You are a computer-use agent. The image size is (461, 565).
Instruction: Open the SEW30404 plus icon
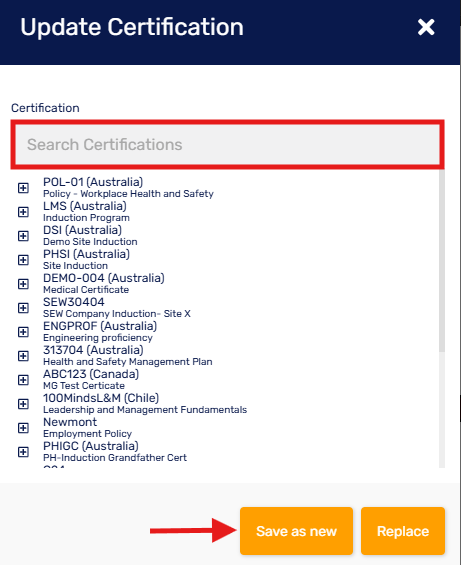click(23, 308)
